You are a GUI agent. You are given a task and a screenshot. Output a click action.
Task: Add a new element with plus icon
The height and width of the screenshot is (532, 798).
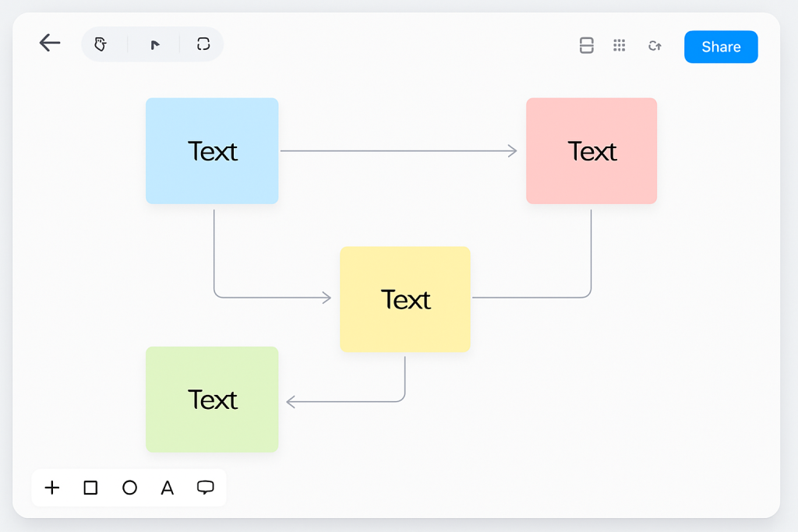[52, 488]
